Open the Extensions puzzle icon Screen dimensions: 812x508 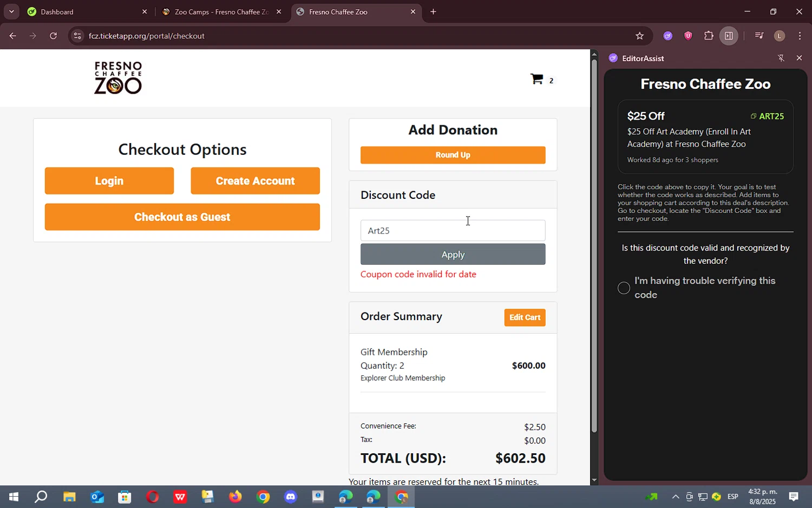coord(709,36)
